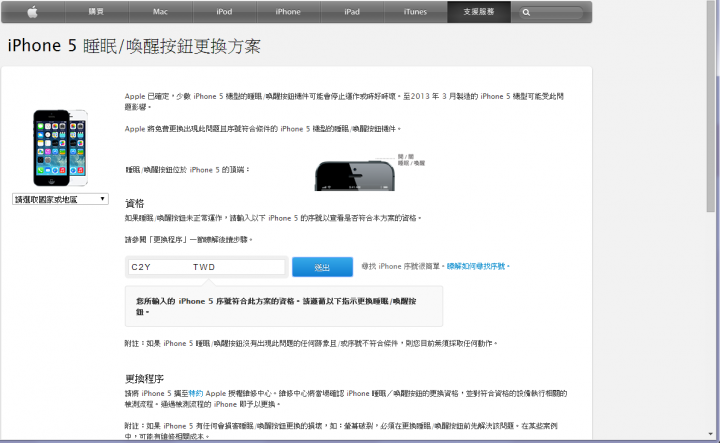Viewport: 720px width, 443px height.
Task: Open the find serial number help link
Action: click(476, 266)
